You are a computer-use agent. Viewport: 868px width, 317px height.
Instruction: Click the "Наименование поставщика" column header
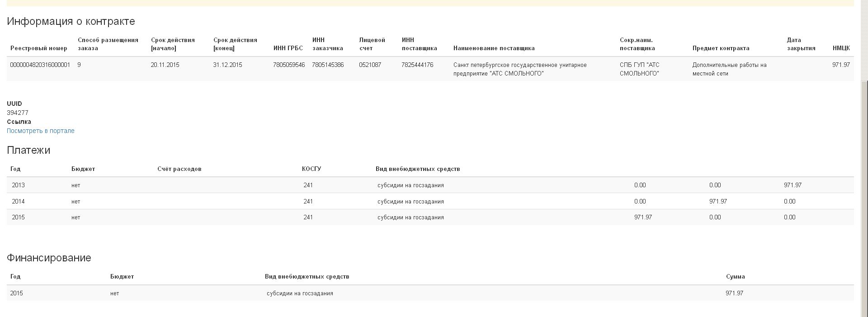point(494,48)
